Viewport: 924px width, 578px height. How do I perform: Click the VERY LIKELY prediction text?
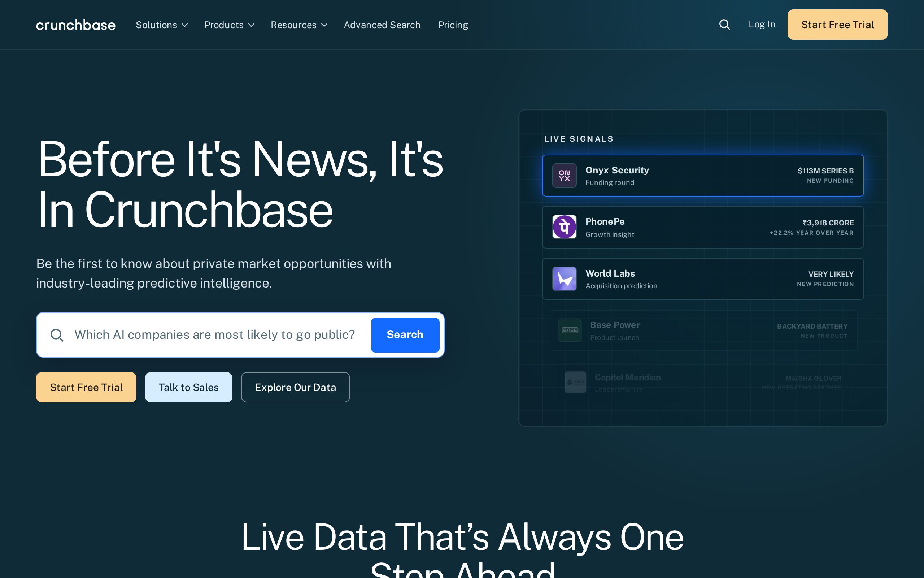(831, 274)
